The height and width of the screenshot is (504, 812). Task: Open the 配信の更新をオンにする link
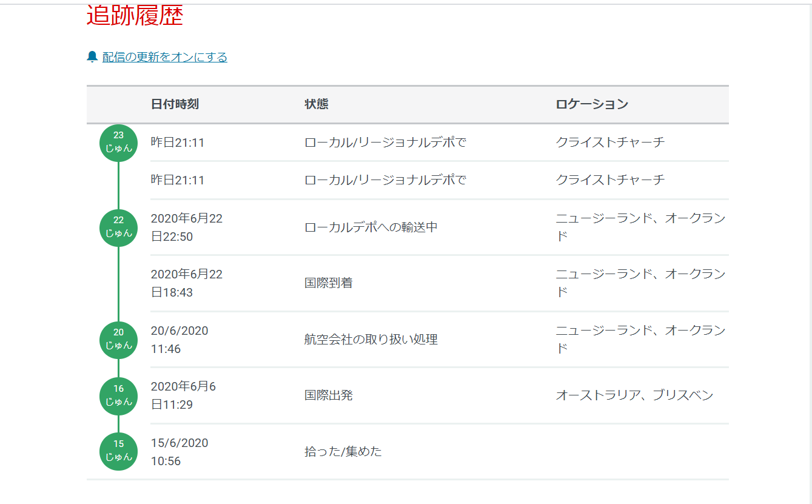point(164,57)
